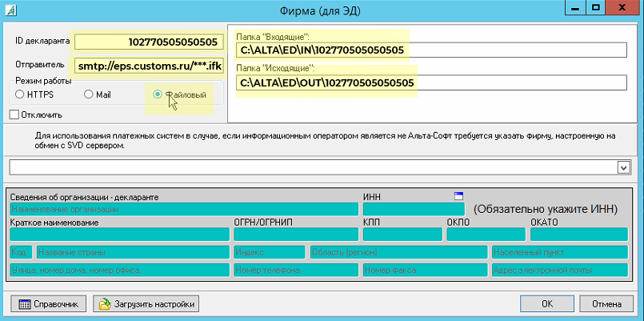Click the Отмена button
Image resolution: width=644 pixels, height=321 pixels.
(x=606, y=304)
